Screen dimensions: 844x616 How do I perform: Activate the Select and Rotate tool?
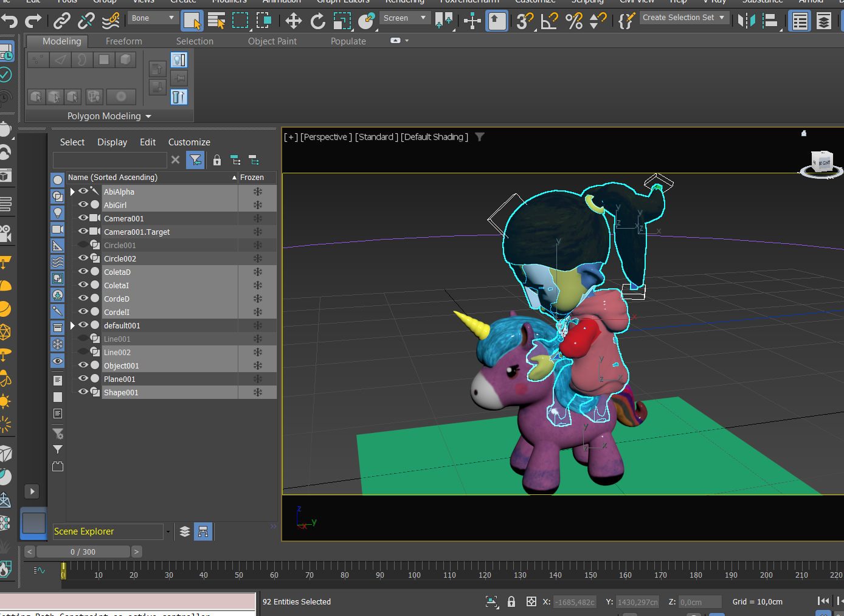(317, 21)
